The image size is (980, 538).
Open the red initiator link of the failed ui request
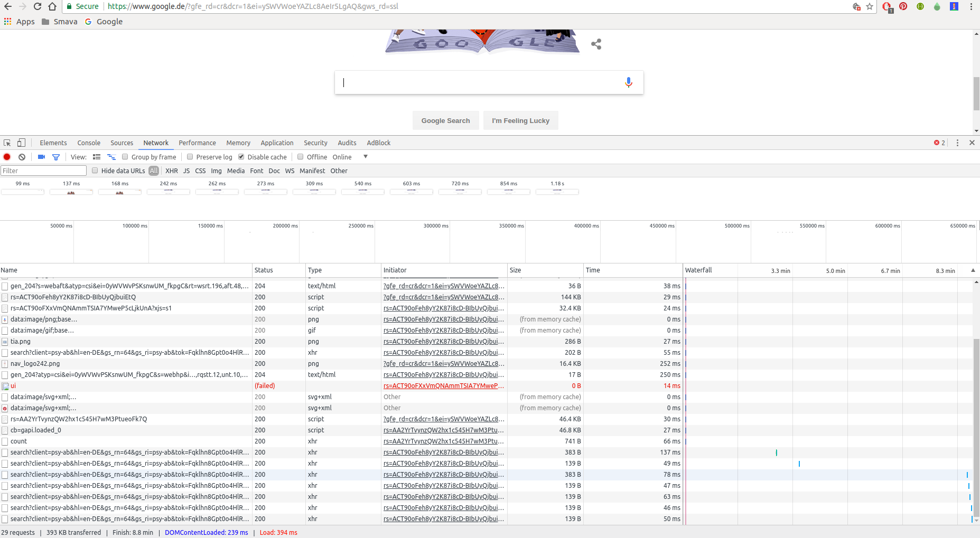pos(444,386)
